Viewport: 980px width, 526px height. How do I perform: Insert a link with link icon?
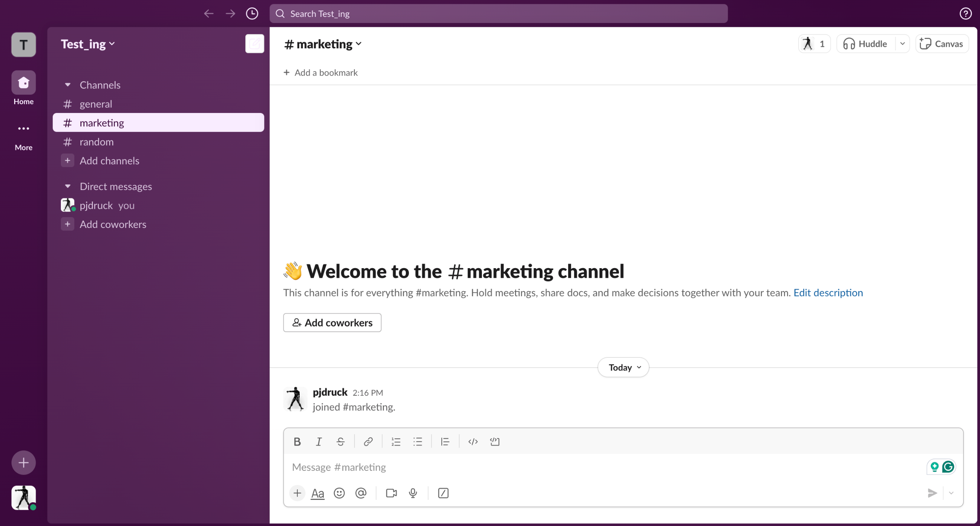tap(368, 442)
